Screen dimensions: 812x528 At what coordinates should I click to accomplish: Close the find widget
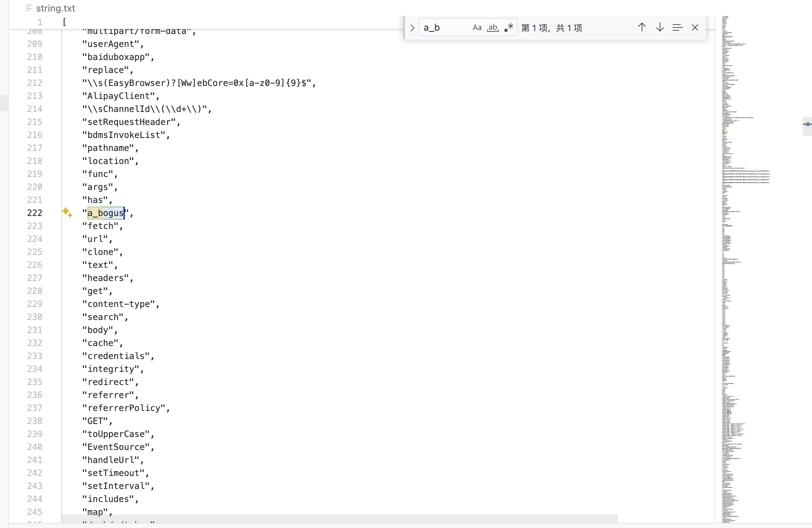point(695,27)
